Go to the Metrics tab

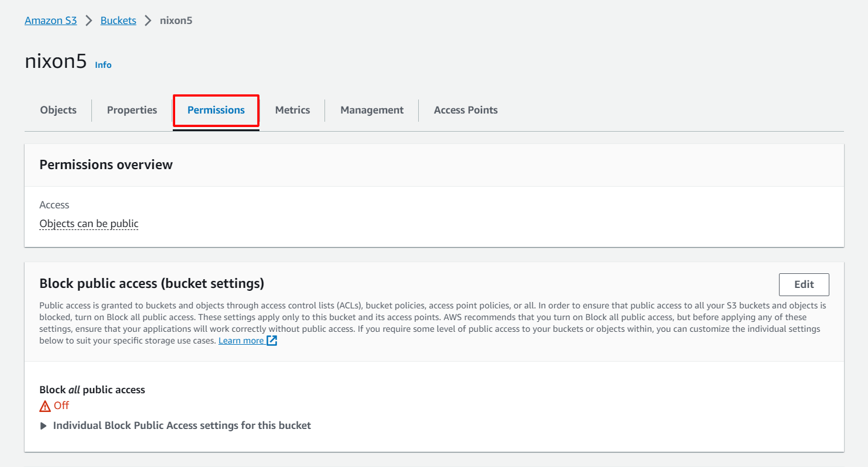292,110
